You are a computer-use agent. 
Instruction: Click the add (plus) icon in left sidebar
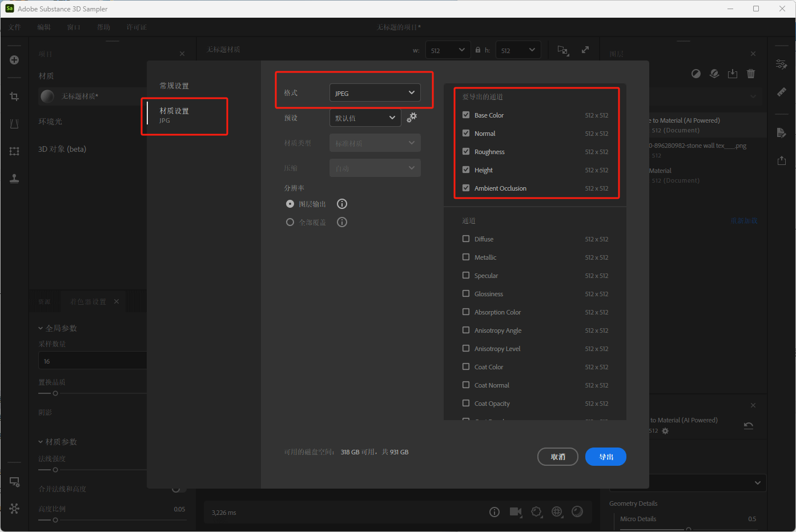14,60
